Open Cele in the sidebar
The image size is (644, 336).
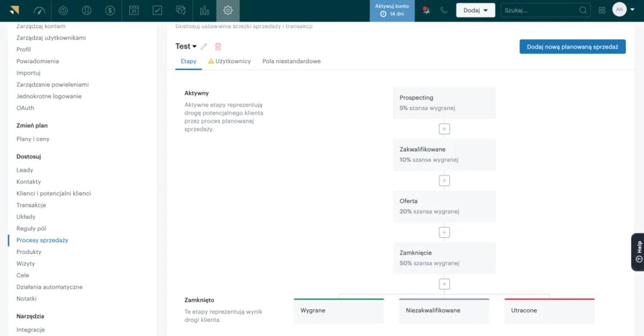(23, 275)
